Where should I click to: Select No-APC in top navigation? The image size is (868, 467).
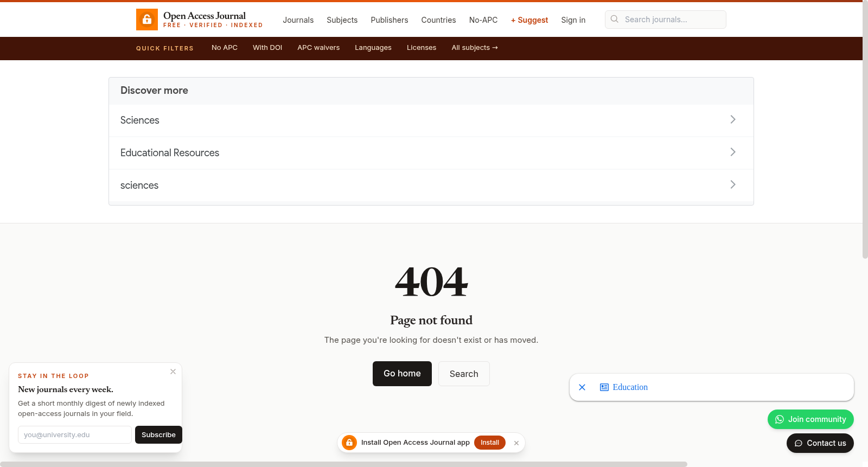[483, 20]
